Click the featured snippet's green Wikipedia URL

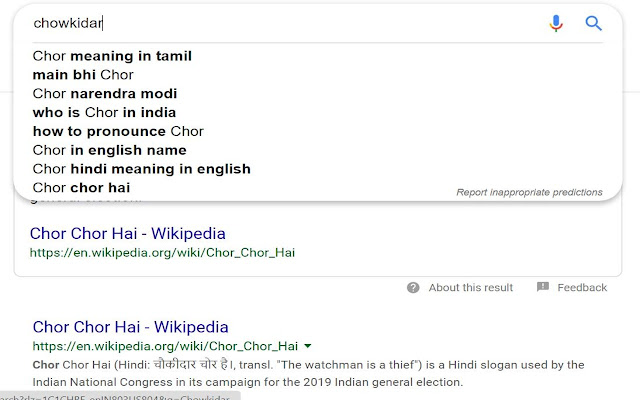pos(162,253)
